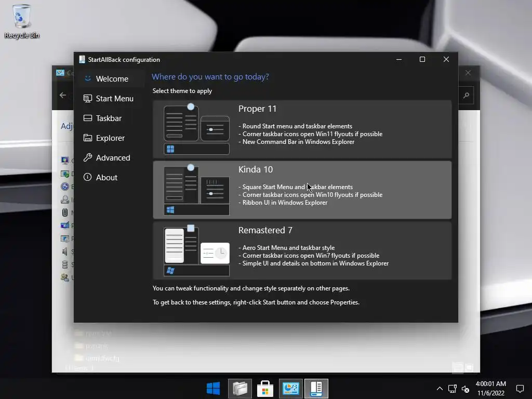Open the notification center icon
This screenshot has width=532, height=399.
[x=520, y=389]
